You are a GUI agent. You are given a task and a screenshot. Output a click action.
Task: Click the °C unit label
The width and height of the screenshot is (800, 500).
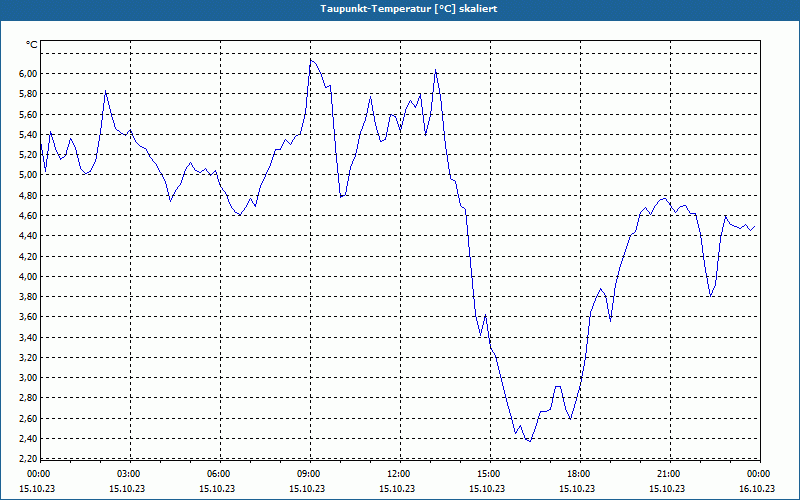click(x=32, y=45)
